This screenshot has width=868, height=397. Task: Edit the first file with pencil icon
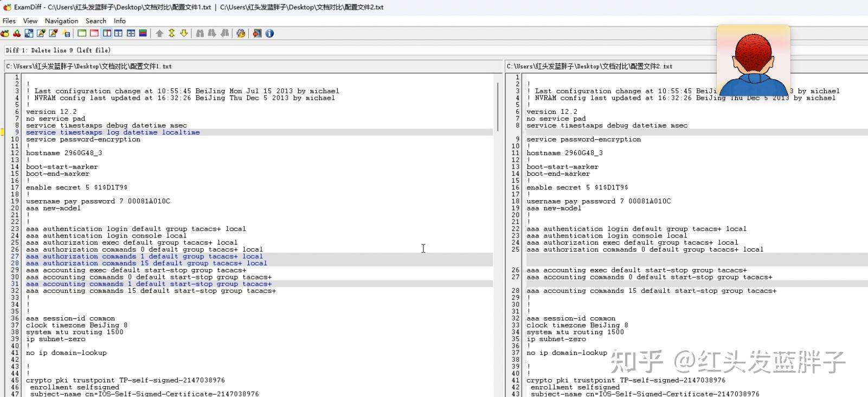coord(41,34)
